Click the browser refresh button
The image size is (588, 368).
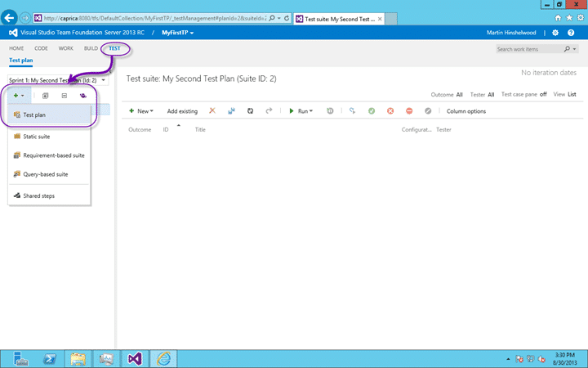click(287, 18)
